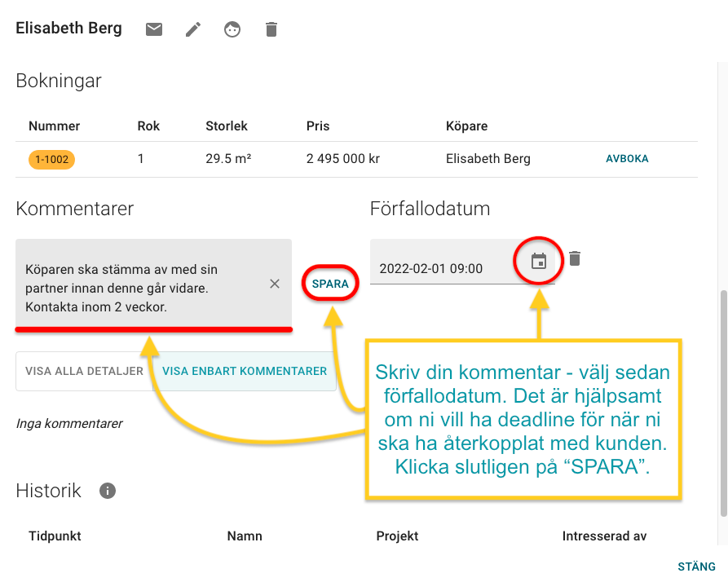
Task: Open the calendar date picker for Förfallodatum
Action: 537,259
